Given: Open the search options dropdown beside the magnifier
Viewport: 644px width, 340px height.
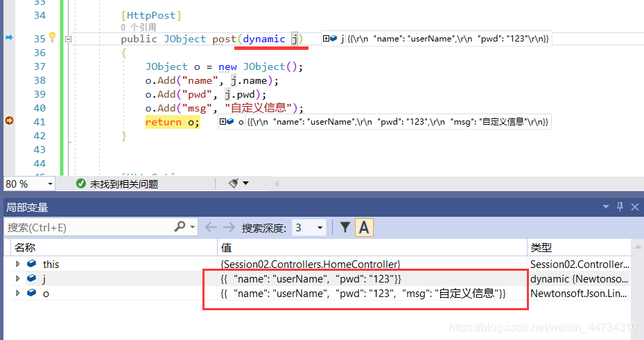Looking at the screenshot, I should [x=192, y=226].
